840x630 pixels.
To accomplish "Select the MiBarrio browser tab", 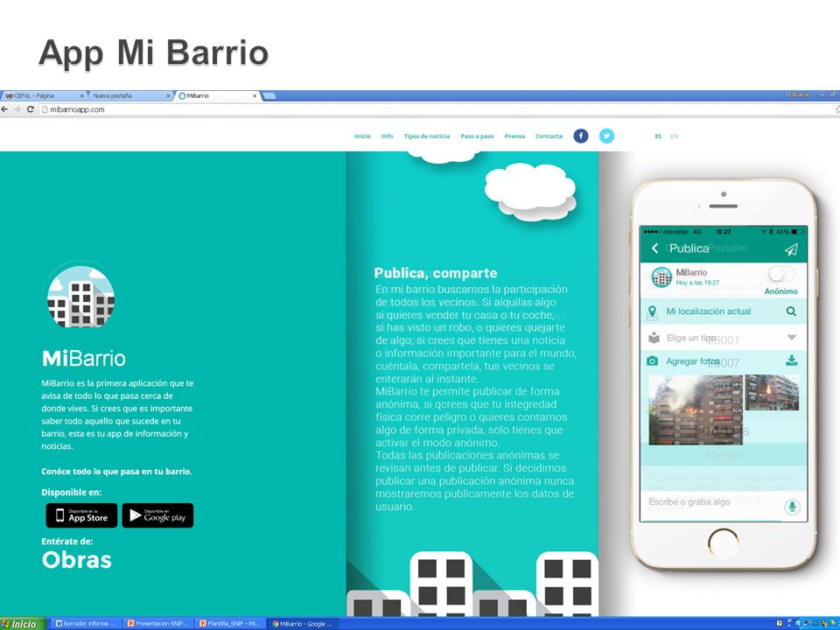I will (217, 96).
